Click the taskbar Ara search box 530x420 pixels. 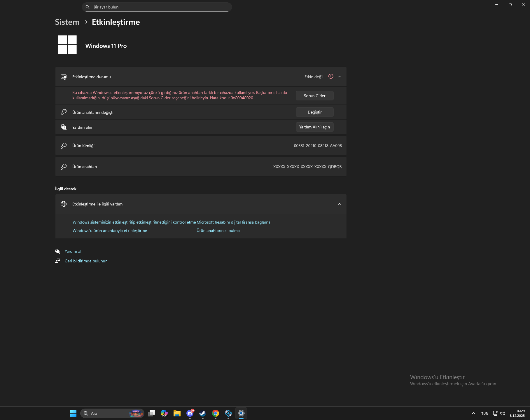[x=112, y=413]
